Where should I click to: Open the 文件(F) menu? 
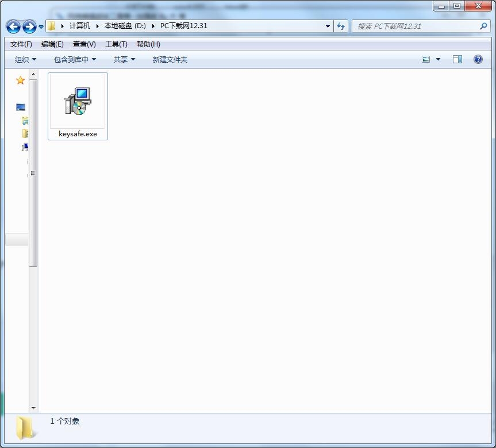(21, 44)
